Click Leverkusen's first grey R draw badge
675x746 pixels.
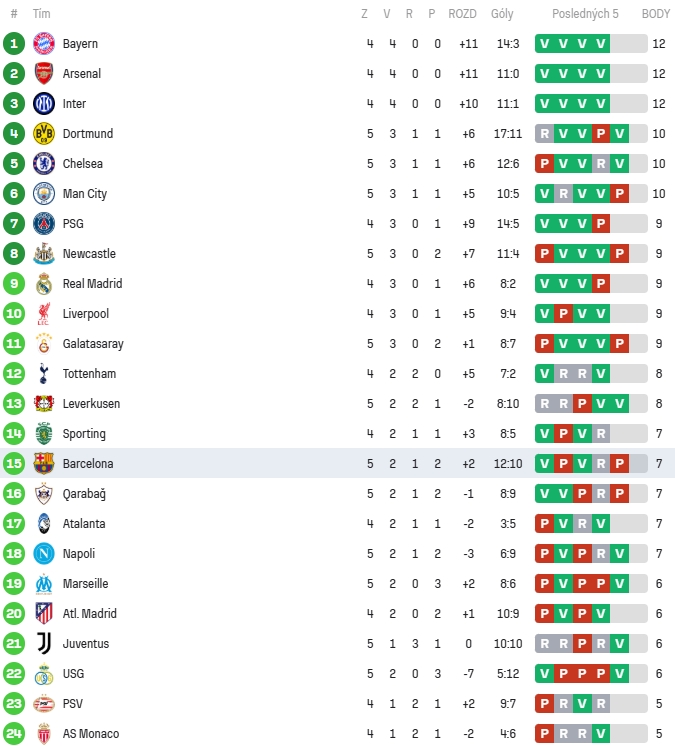[545, 404]
